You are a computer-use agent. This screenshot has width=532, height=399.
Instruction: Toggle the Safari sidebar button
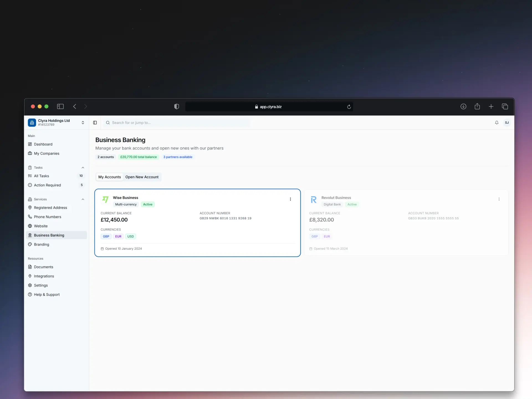click(x=60, y=106)
